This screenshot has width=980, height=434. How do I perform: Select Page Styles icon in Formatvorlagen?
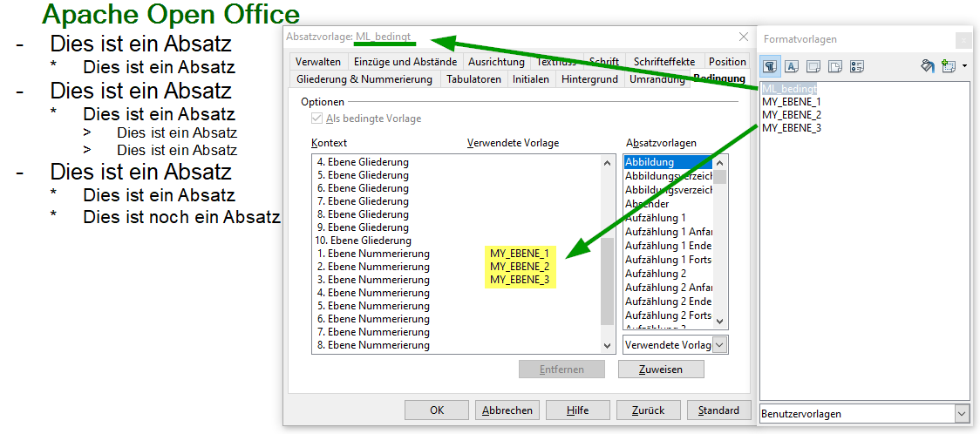835,65
